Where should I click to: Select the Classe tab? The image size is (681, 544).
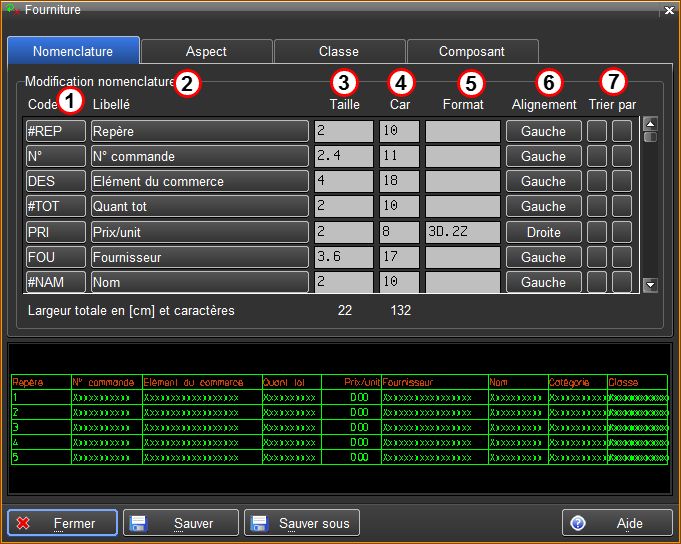click(339, 51)
